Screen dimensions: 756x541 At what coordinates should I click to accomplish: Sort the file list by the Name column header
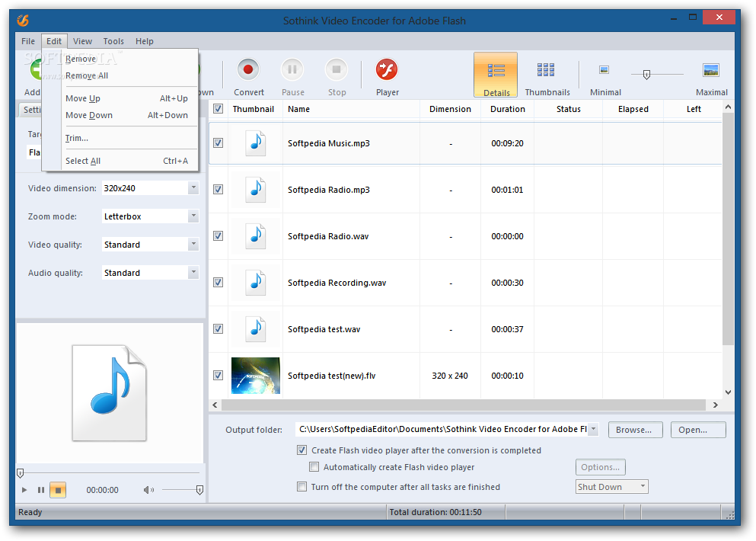tap(351, 109)
